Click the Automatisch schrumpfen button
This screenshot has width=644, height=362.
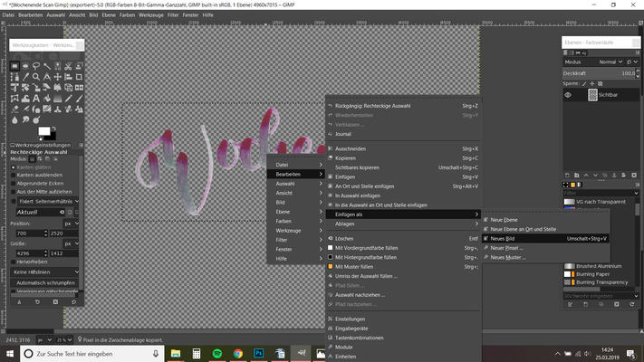click(45, 283)
